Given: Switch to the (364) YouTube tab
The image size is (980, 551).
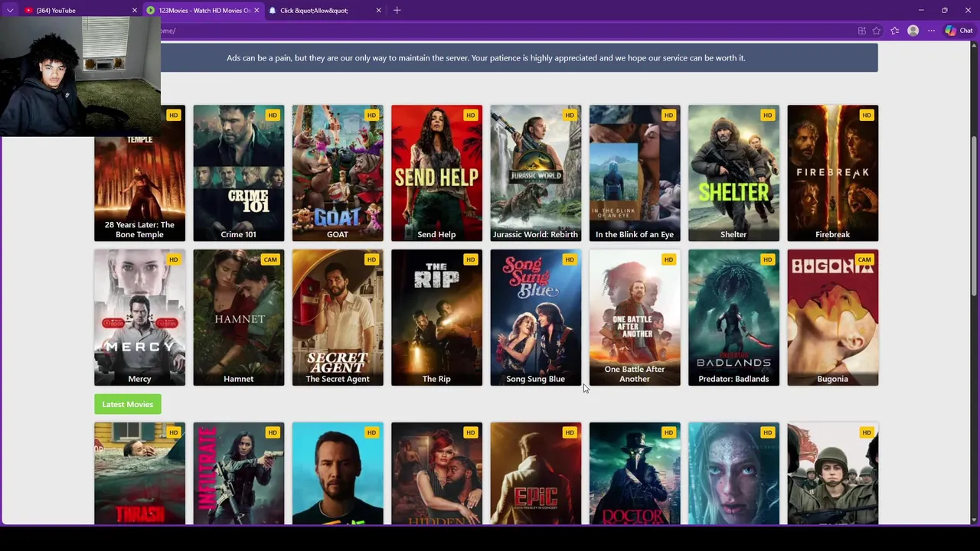Looking at the screenshot, I should click(x=75, y=10).
